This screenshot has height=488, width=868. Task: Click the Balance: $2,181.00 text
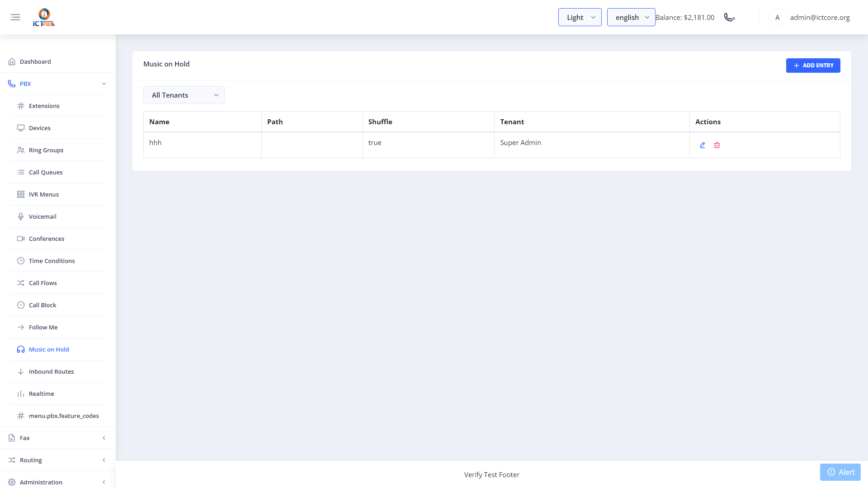pos(685,17)
